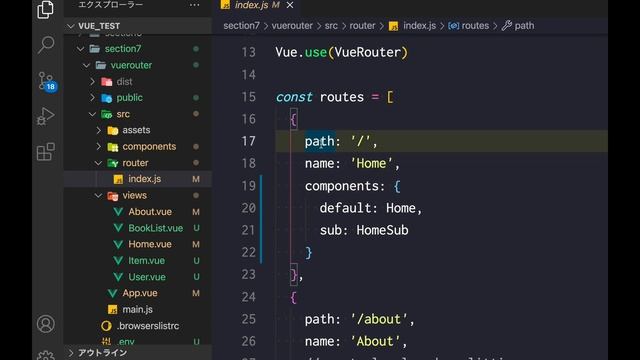640x360 pixels.
Task: Open User.vue in the file tree
Action: [x=138, y=277]
